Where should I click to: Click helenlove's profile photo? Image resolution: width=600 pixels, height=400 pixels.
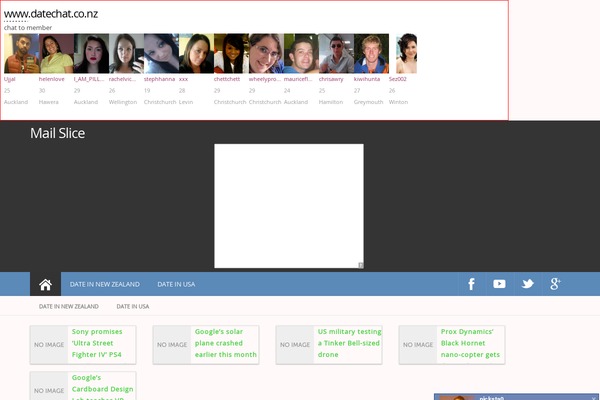(56, 53)
